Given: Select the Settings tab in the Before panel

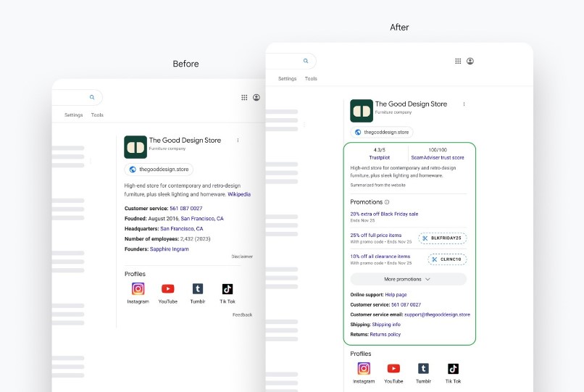Looking at the screenshot, I should click(73, 115).
